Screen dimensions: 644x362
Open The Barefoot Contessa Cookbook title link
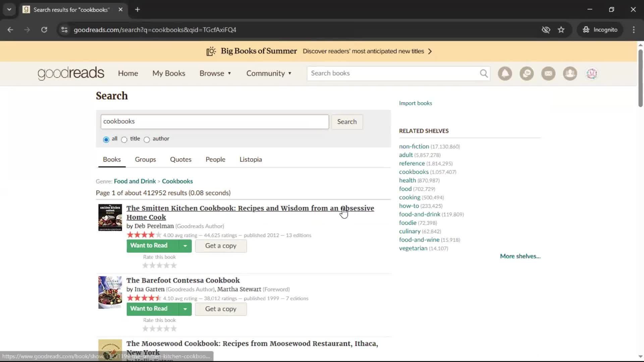pos(183,281)
